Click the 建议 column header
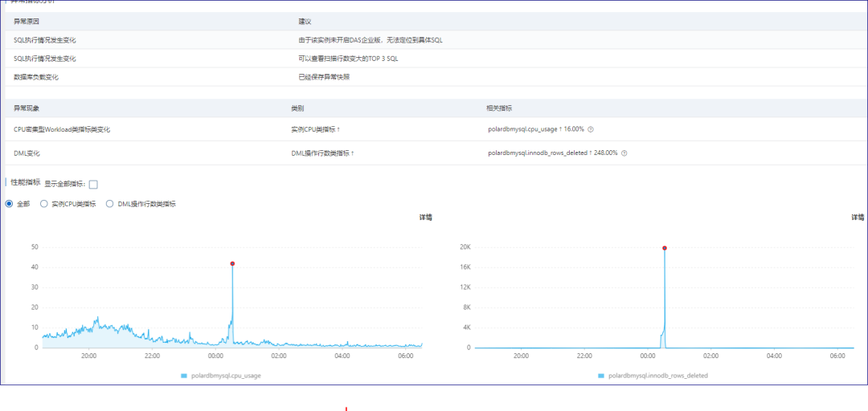The width and height of the screenshot is (868, 411). coord(305,22)
